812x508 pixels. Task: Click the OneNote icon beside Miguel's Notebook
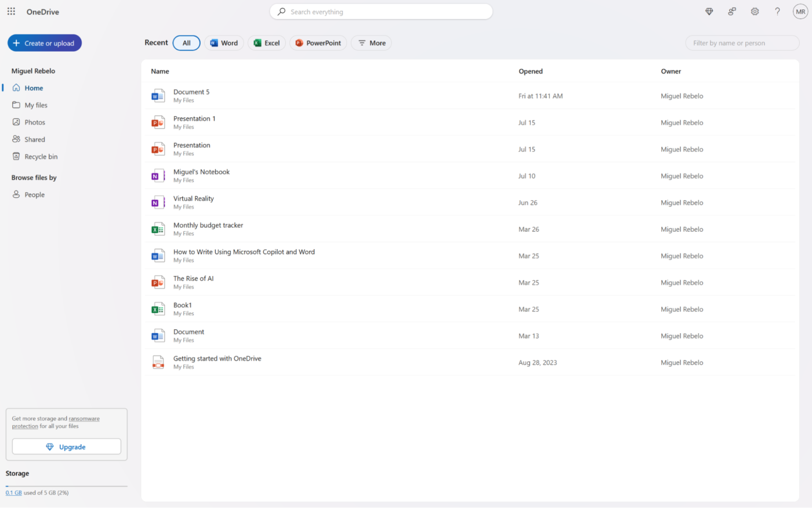click(x=158, y=176)
